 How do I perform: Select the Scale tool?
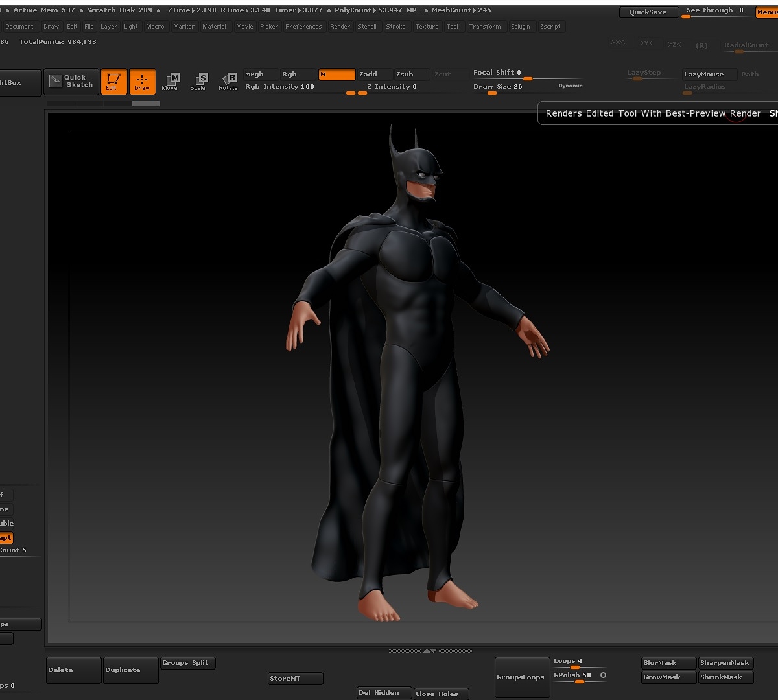[x=198, y=82]
